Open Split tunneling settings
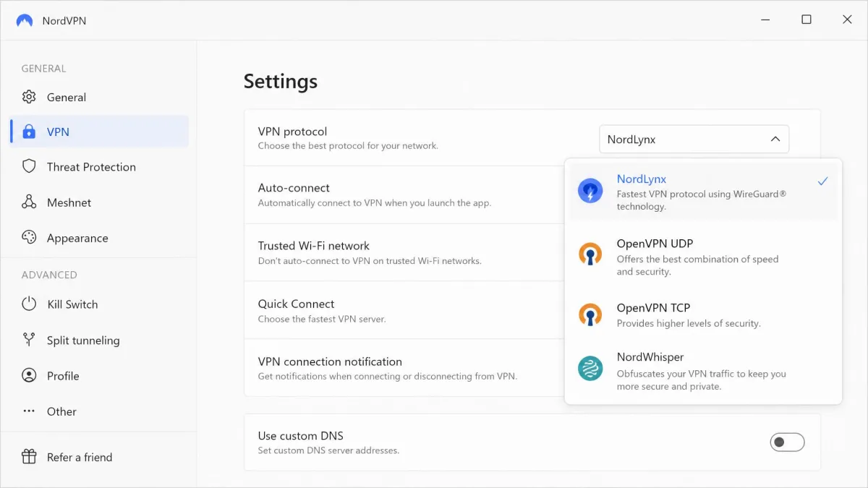 [99, 340]
